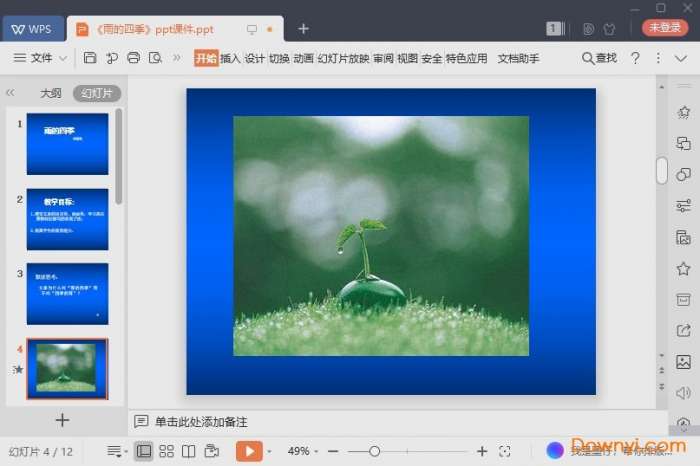Go to previous slide double arrow
This screenshot has width=700, height=466.
(662, 370)
